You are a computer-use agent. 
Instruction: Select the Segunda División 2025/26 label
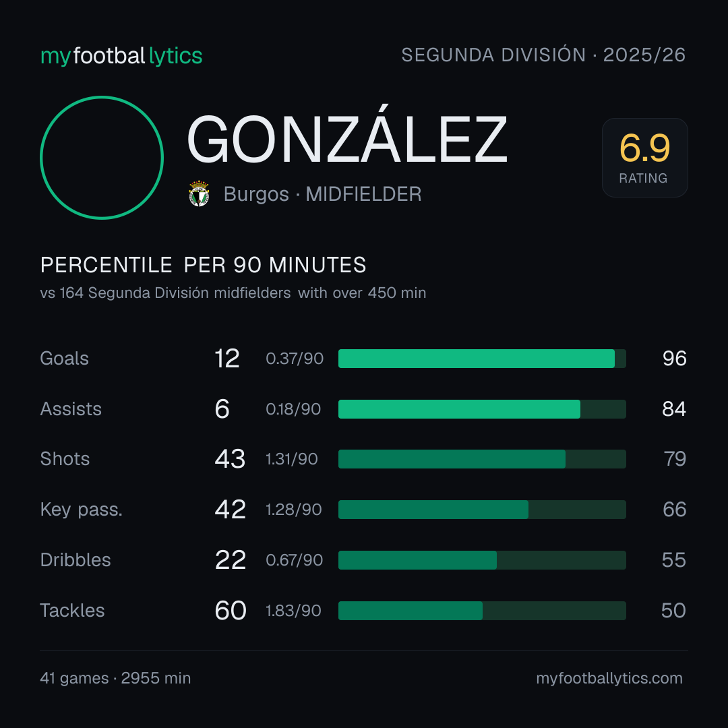pos(543,55)
